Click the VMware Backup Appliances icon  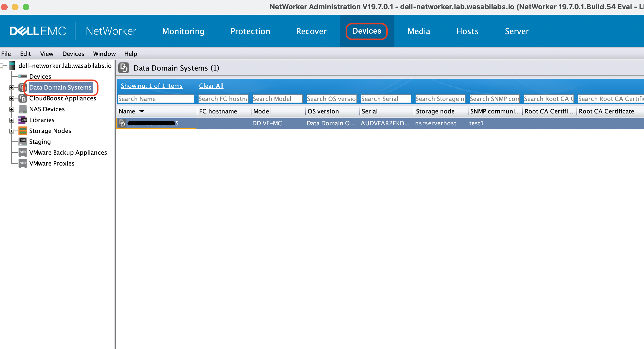pos(23,153)
